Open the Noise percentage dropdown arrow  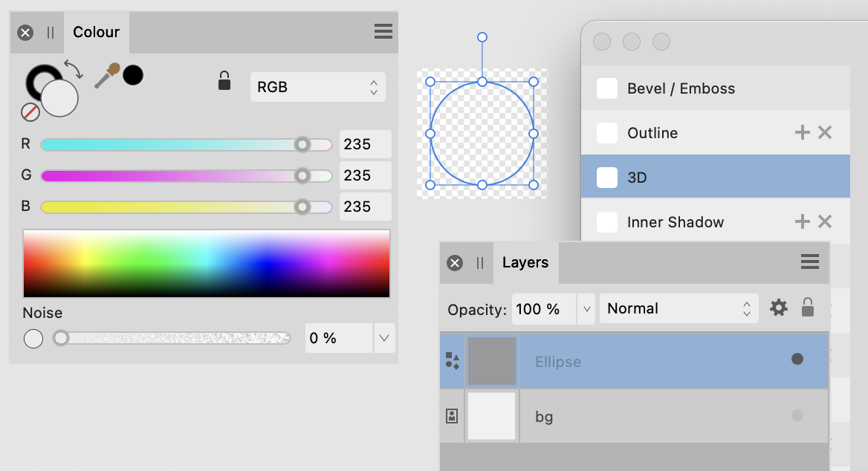point(384,337)
